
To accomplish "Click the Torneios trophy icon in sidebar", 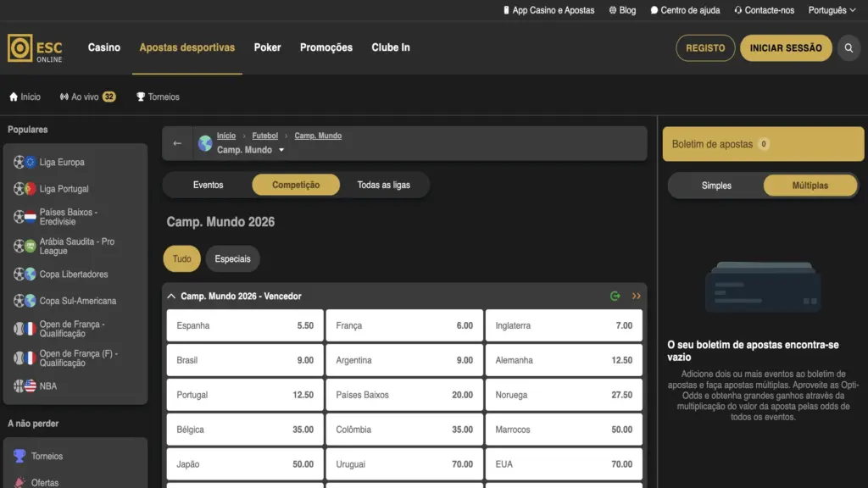I will 19,456.
